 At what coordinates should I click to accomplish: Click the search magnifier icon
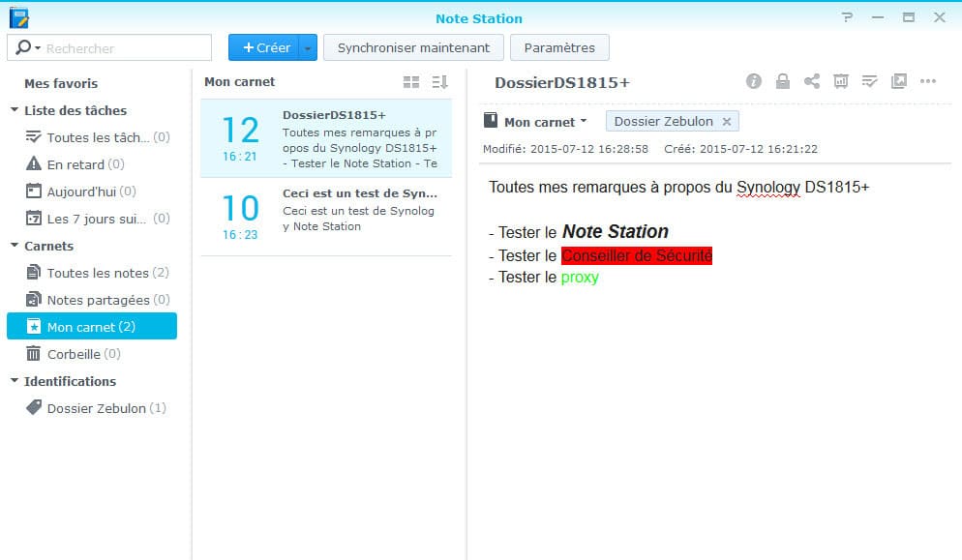click(x=22, y=47)
